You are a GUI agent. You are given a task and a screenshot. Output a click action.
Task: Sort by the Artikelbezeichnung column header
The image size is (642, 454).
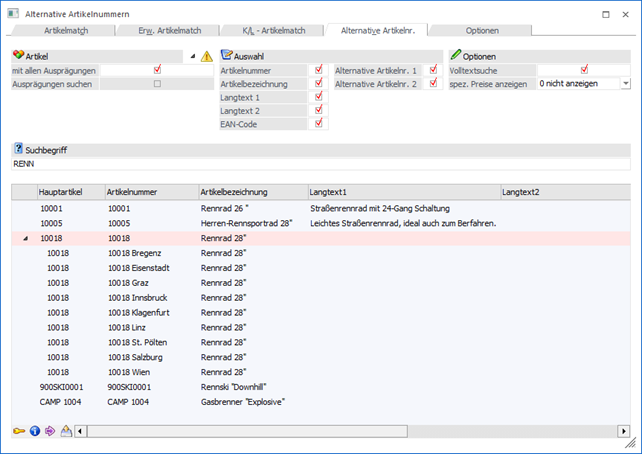[x=250, y=191]
